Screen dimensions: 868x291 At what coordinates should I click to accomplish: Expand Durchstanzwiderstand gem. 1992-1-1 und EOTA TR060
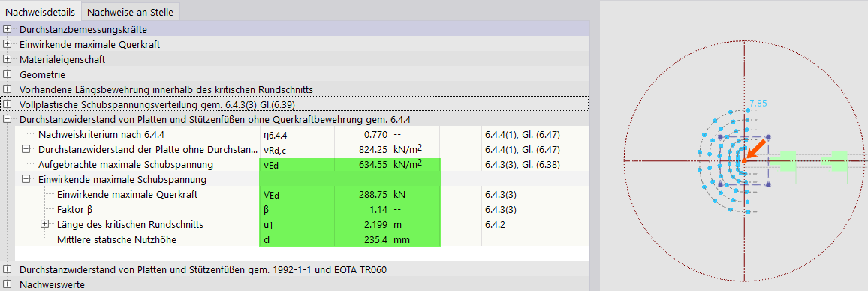click(x=8, y=269)
